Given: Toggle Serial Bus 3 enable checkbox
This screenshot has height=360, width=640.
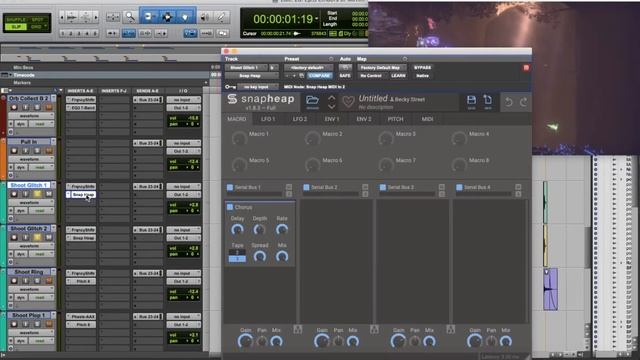Looking at the screenshot, I should [382, 187].
